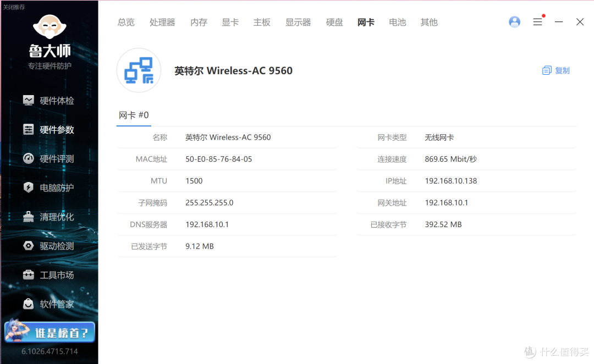Switch to the 内存 tab
594x364 pixels.
pyautogui.click(x=199, y=23)
